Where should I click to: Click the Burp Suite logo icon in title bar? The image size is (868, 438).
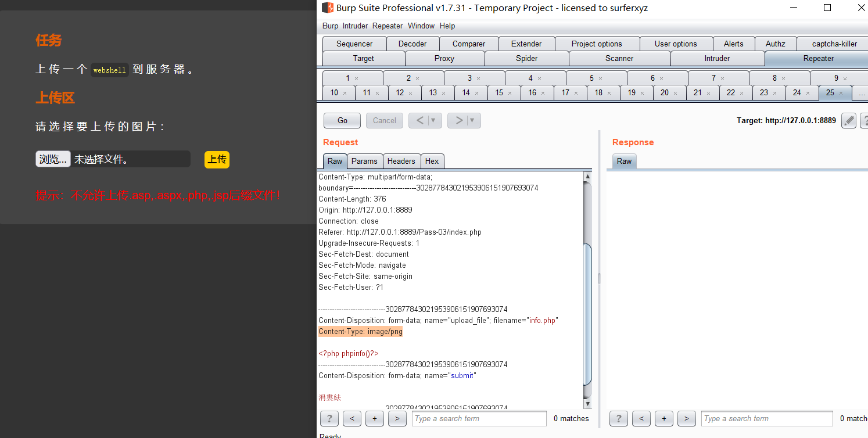point(328,8)
